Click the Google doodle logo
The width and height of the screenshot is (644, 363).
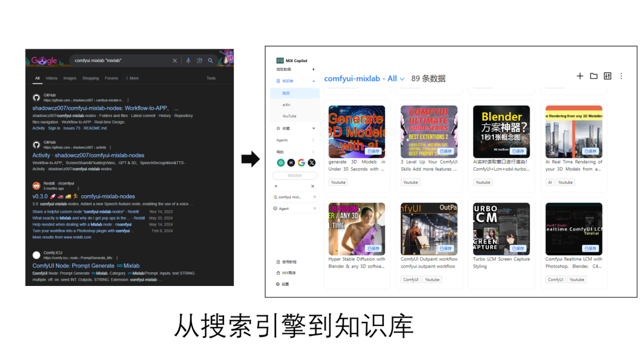[44, 60]
